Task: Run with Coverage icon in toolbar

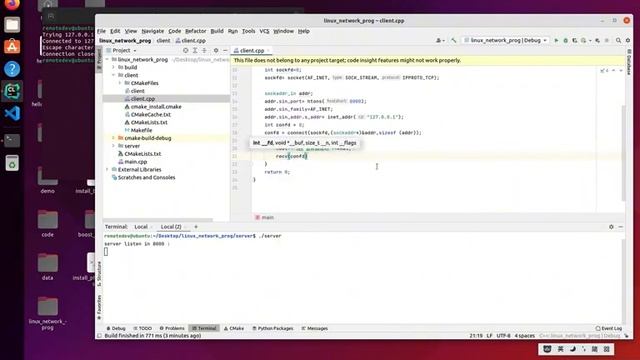Action: [575, 40]
